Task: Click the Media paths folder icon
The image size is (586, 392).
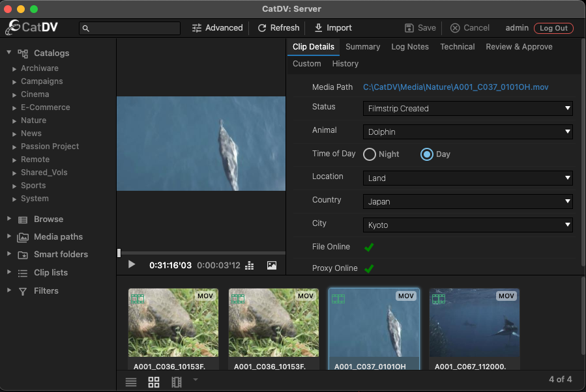Action: pos(23,237)
